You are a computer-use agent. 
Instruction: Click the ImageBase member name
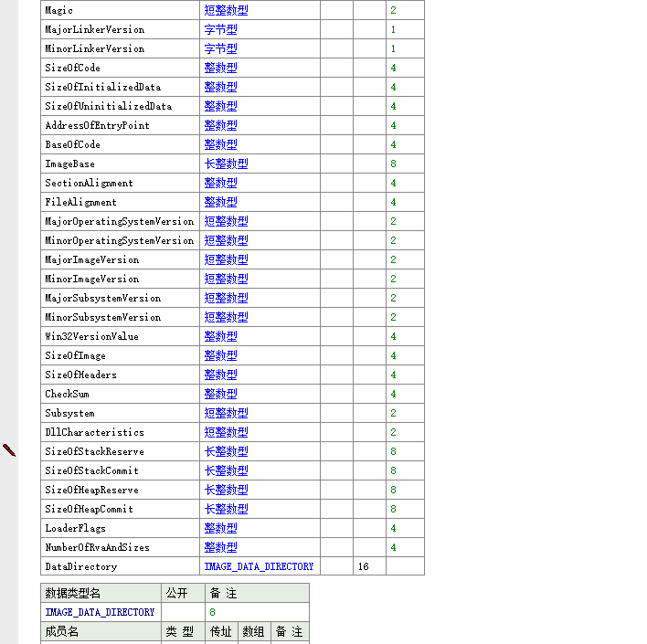69,164
